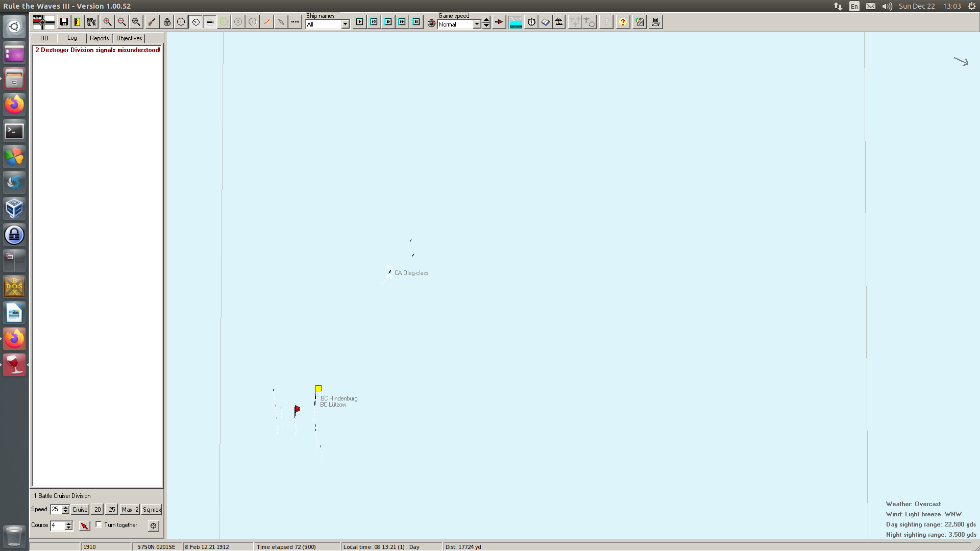
Task: Click the third magnifier zoom-reset icon
Action: [136, 22]
